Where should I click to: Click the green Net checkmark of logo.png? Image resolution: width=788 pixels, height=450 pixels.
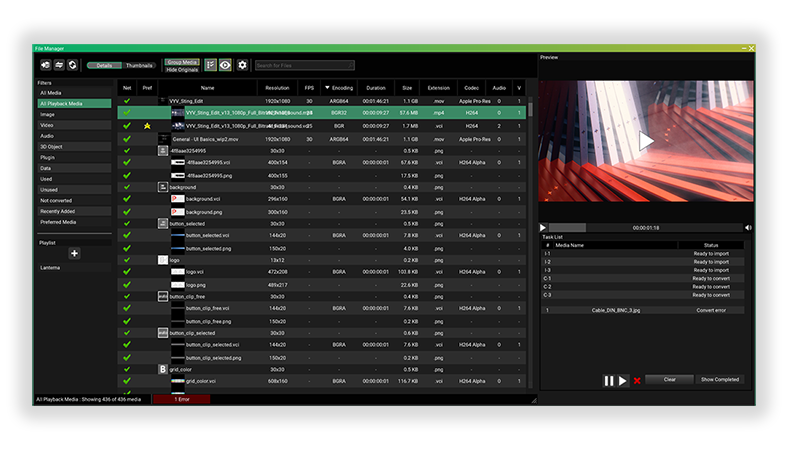point(127,285)
